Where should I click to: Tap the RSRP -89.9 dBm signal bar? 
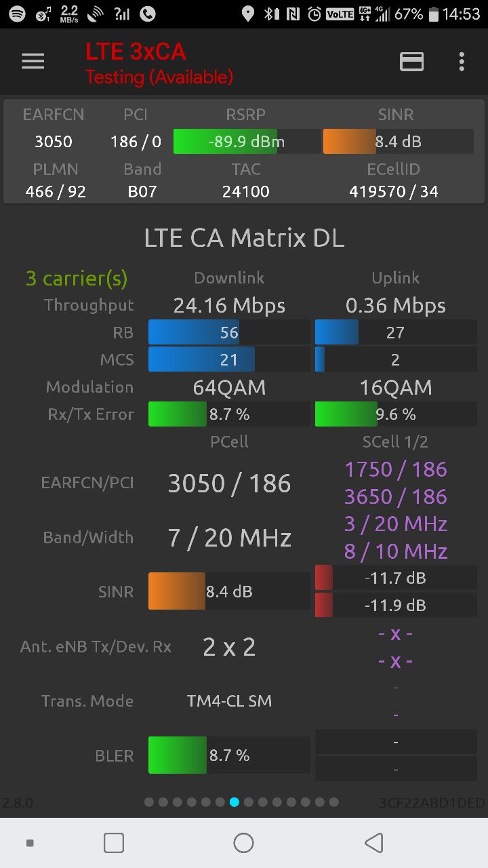[247, 142]
